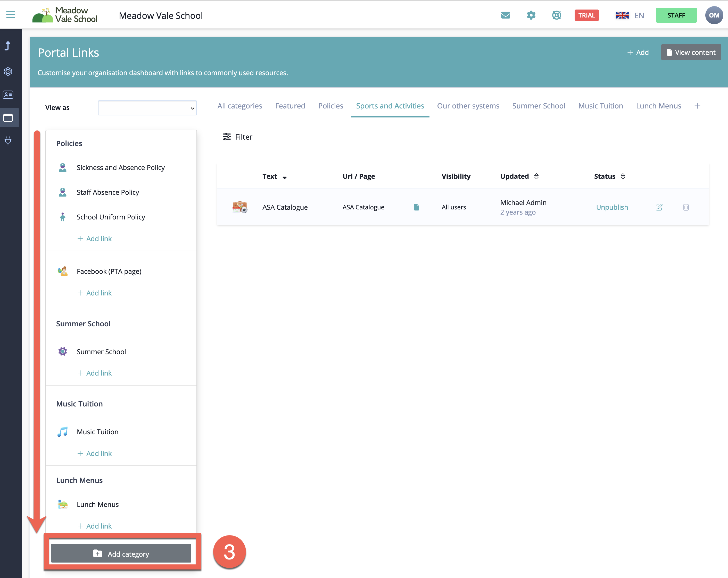Viewport: 728px width, 578px height.
Task: Open School Uniform Policy link
Action: click(x=111, y=217)
